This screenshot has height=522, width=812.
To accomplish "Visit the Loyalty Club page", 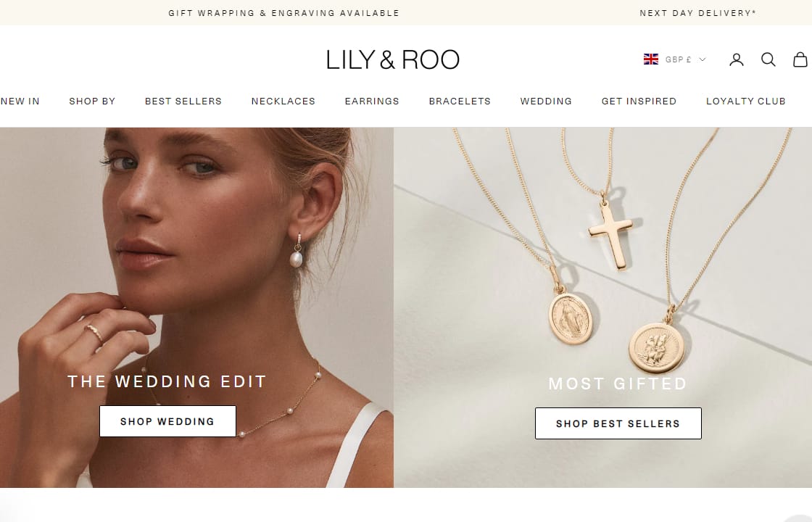I will 746,101.
